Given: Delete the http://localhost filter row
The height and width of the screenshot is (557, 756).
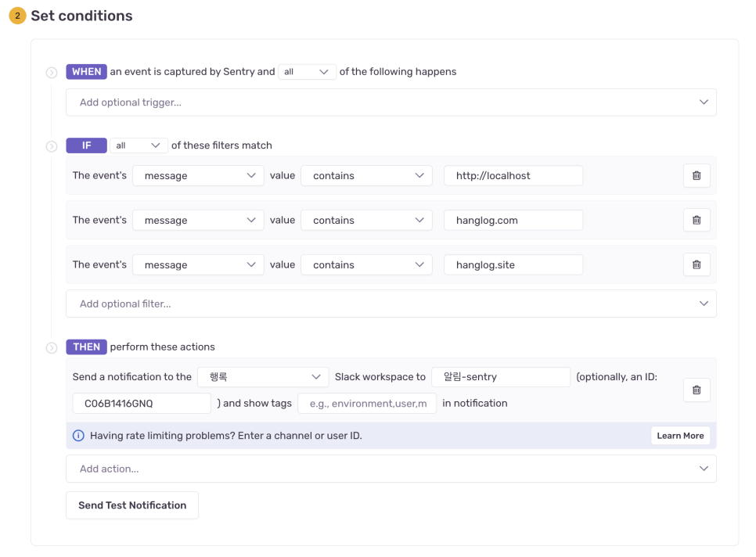Looking at the screenshot, I should tap(697, 175).
